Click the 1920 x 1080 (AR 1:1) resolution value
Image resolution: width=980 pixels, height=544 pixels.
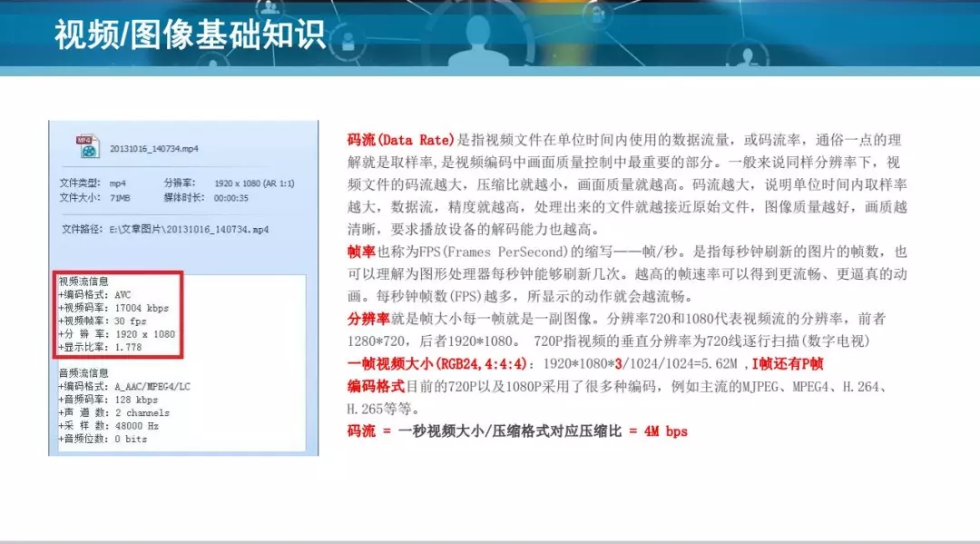[x=254, y=183]
